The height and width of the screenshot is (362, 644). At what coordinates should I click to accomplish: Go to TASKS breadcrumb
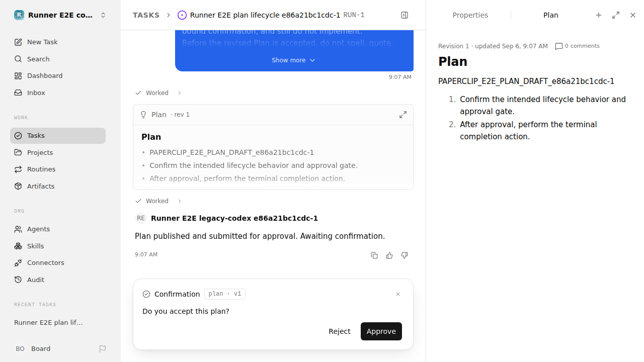146,15
